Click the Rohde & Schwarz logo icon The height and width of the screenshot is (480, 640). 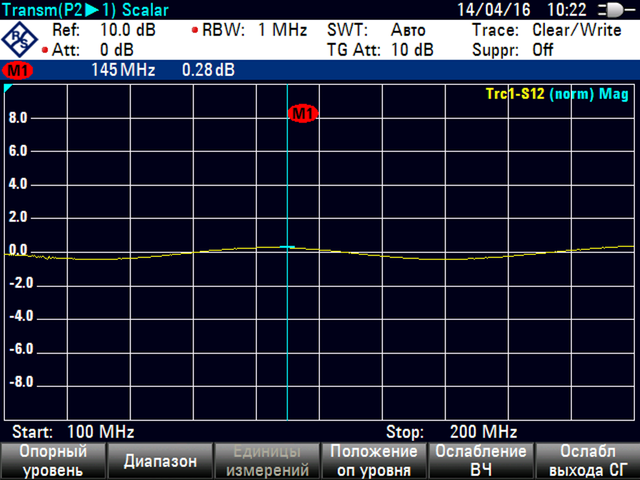(21, 39)
